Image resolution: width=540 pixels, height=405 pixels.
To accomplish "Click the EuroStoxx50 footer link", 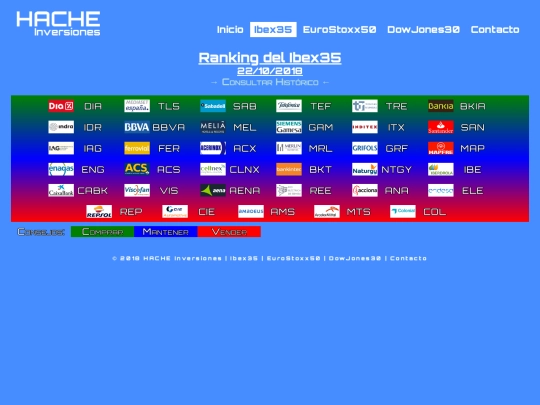I will 293,258.
